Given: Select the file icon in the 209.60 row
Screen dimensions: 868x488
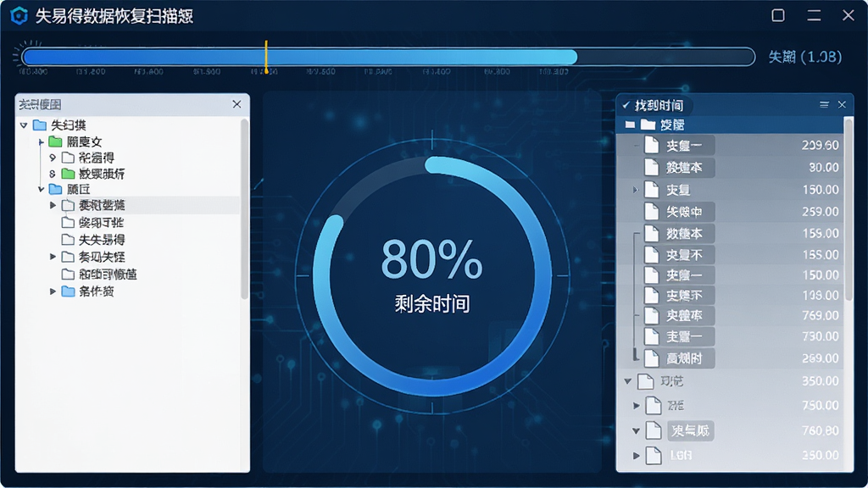Looking at the screenshot, I should coord(652,145).
